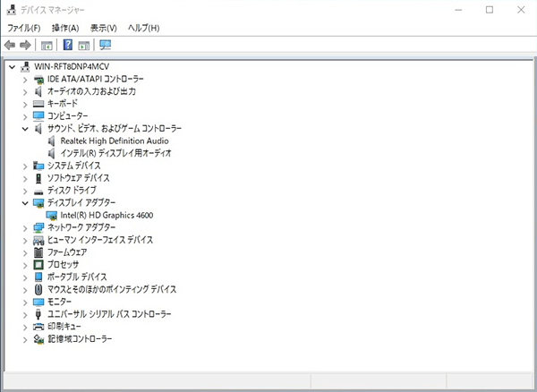Click the モニター monitor icon
This screenshot has height=392, width=537.
(38, 302)
